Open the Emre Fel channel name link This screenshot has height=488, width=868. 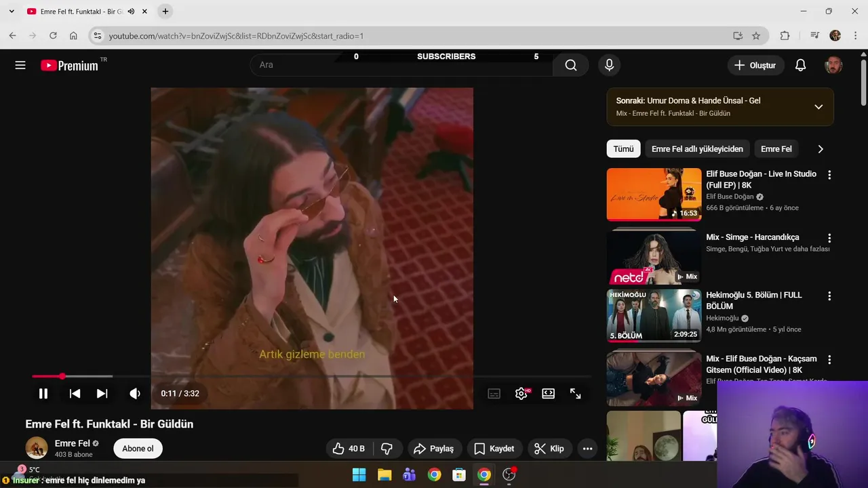tap(73, 443)
